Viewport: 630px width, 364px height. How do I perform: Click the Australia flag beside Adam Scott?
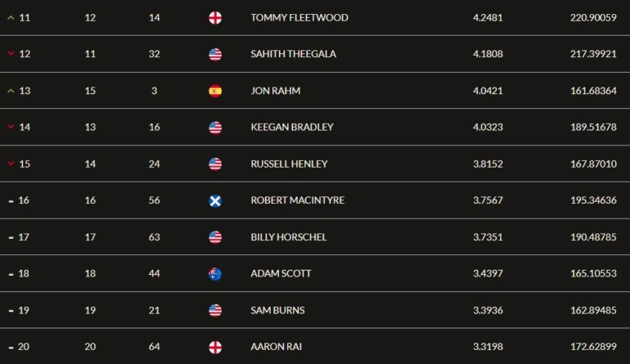[215, 273]
